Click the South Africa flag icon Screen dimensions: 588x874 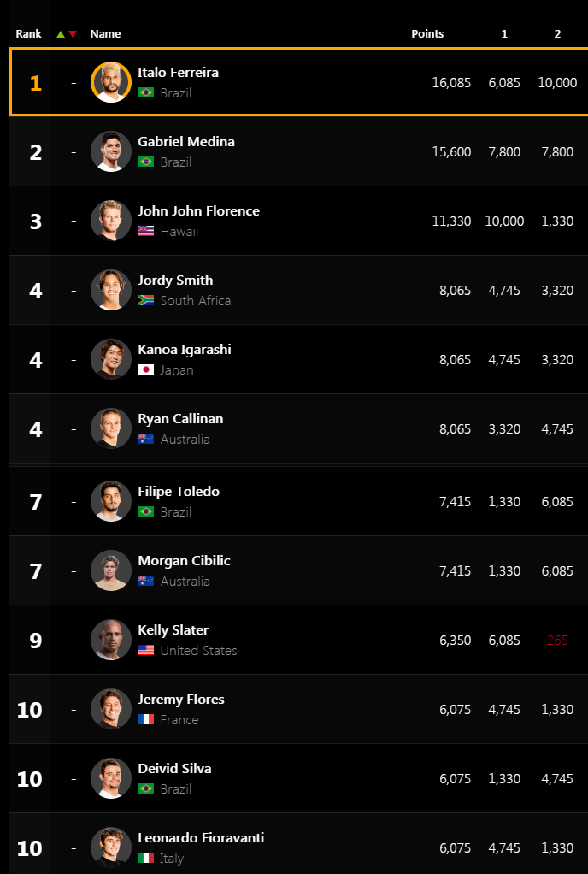pyautogui.click(x=146, y=300)
